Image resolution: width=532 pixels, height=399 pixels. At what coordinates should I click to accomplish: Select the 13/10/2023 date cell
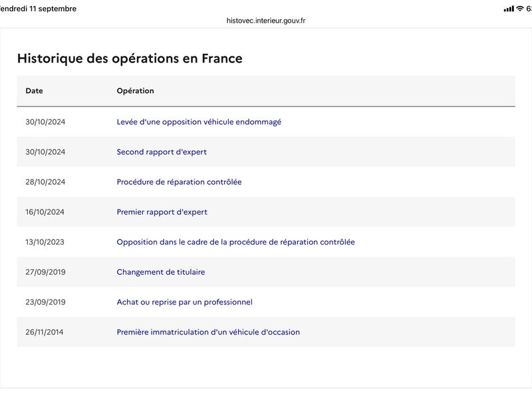(45, 242)
